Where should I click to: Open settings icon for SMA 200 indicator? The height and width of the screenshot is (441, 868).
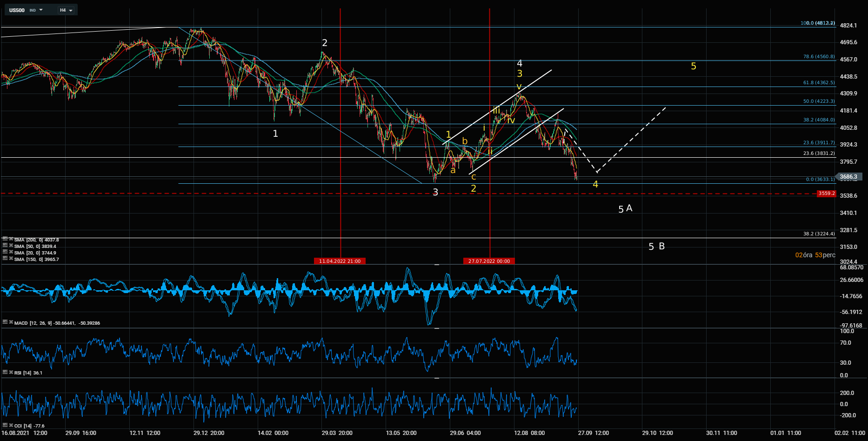click(5, 240)
